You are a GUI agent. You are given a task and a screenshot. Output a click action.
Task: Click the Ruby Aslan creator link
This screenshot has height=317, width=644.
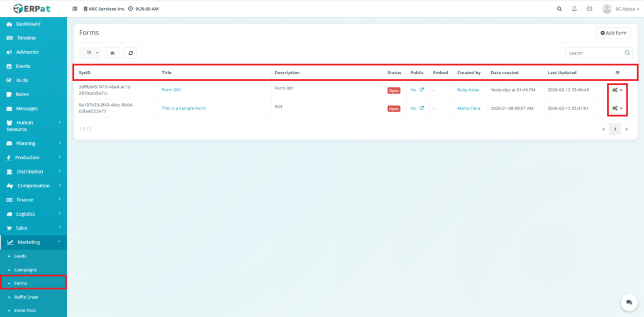468,90
